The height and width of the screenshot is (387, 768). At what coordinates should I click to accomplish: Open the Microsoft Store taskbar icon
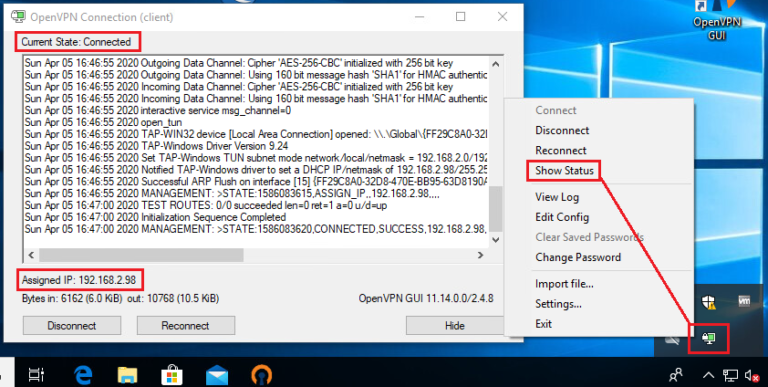(172, 375)
